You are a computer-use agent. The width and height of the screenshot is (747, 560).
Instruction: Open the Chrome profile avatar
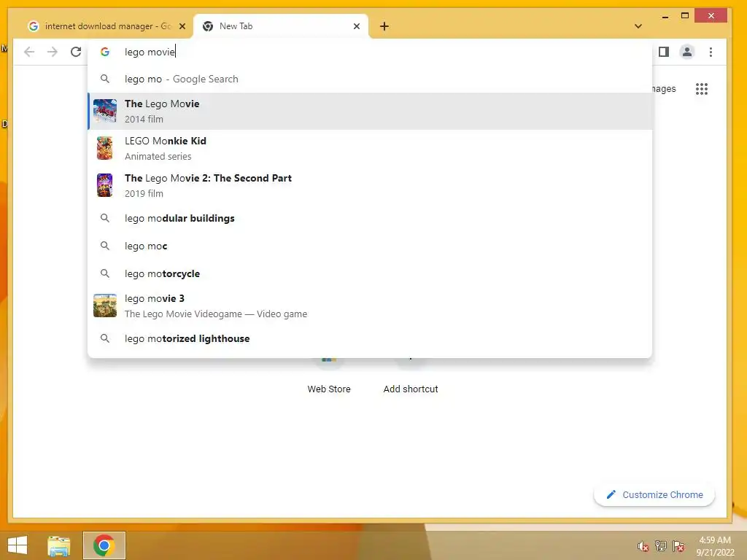[x=687, y=52]
